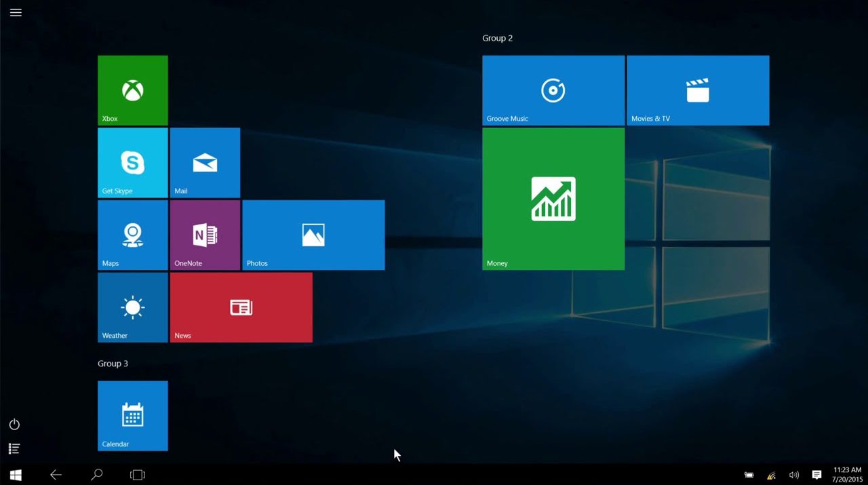868x485 pixels.
Task: Launch the Calendar tile
Action: 133,415
